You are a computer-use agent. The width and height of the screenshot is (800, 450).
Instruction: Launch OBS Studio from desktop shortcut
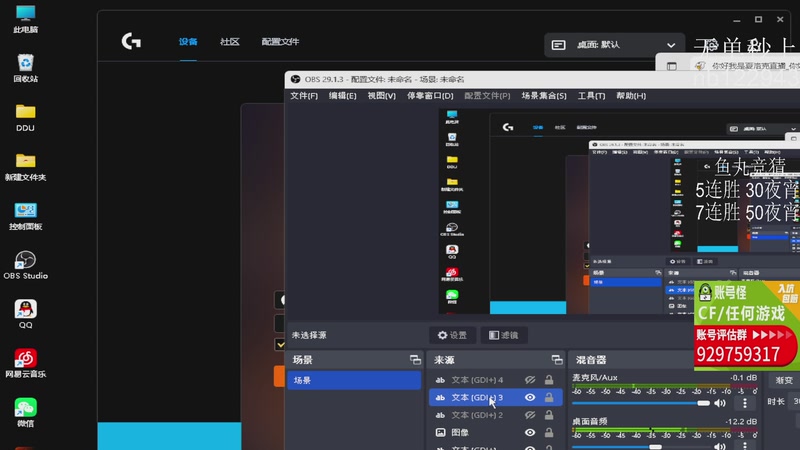coord(25,265)
